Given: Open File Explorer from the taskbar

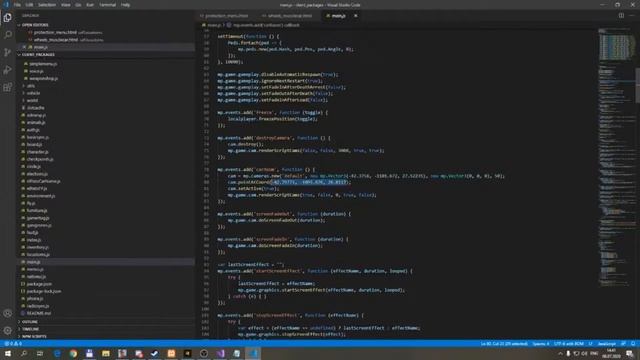Looking at the screenshot, I should click(x=106, y=353).
